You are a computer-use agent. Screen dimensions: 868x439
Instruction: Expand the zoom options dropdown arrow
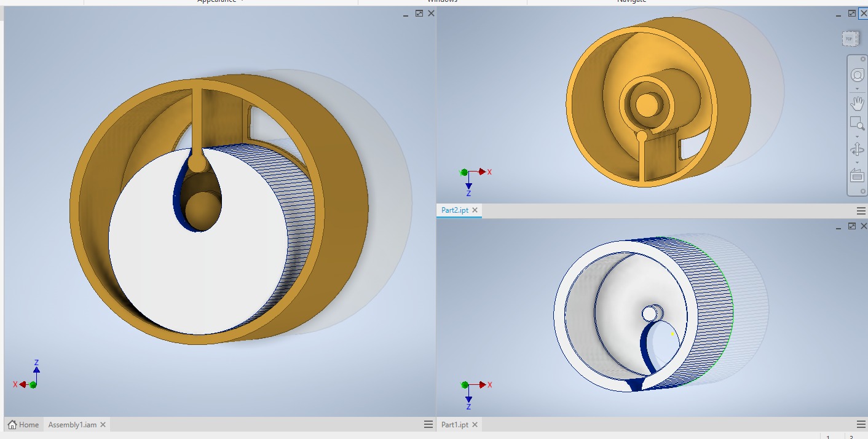(857, 136)
